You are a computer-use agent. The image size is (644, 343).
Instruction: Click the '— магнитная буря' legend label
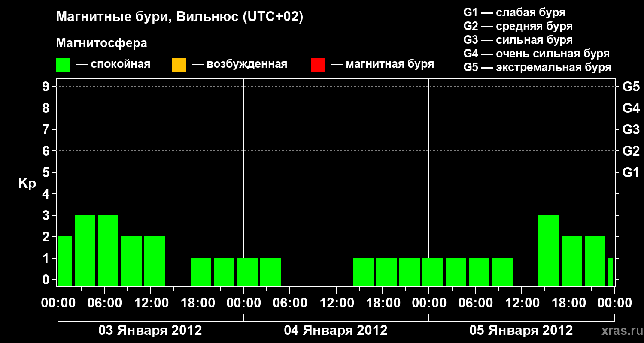pyautogui.click(x=383, y=64)
